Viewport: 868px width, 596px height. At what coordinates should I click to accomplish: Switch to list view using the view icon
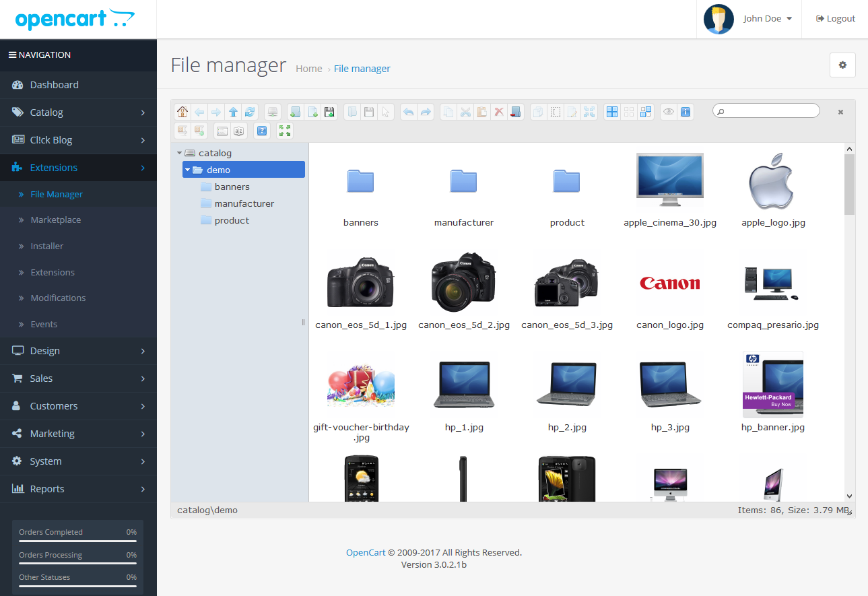point(222,131)
